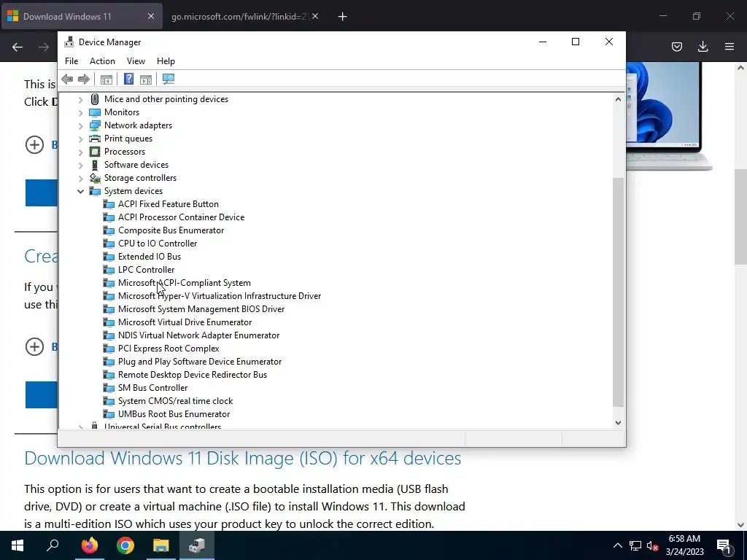Open the File menu in Device Manager

pos(71,61)
